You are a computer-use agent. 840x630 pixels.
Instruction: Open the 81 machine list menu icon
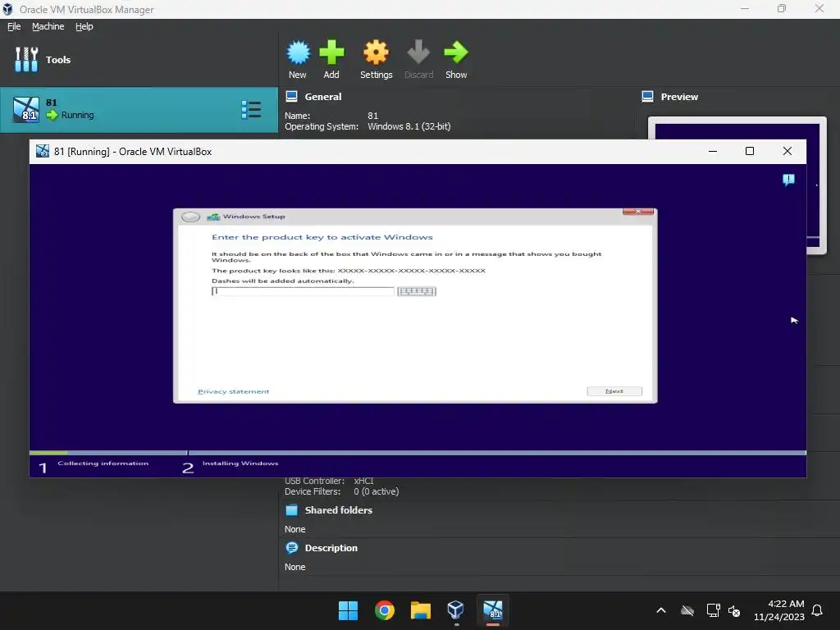(x=251, y=110)
